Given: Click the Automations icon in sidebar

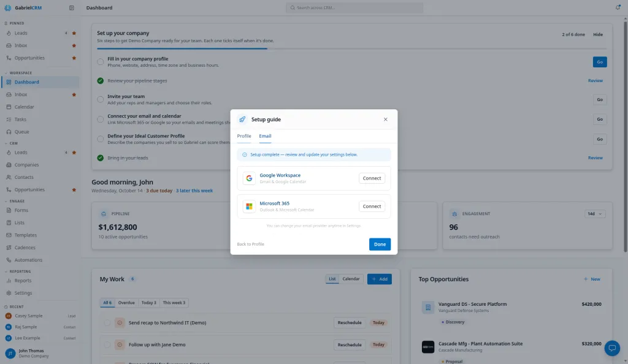Looking at the screenshot, I should pyautogui.click(x=9, y=260).
